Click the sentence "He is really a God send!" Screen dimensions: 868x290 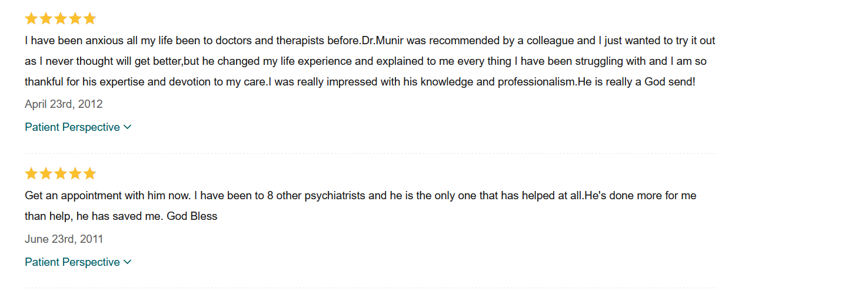[637, 82]
